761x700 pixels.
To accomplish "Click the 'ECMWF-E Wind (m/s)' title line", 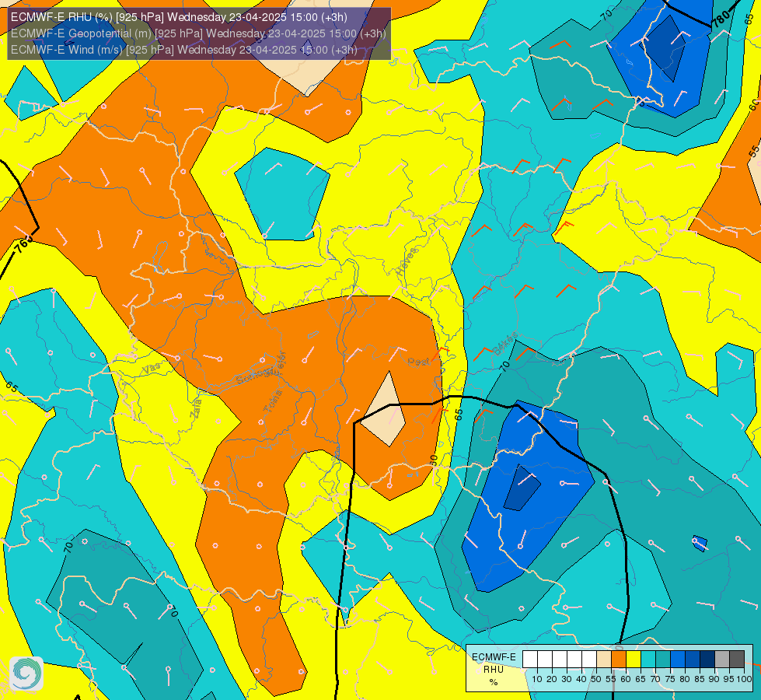I will 184,50.
